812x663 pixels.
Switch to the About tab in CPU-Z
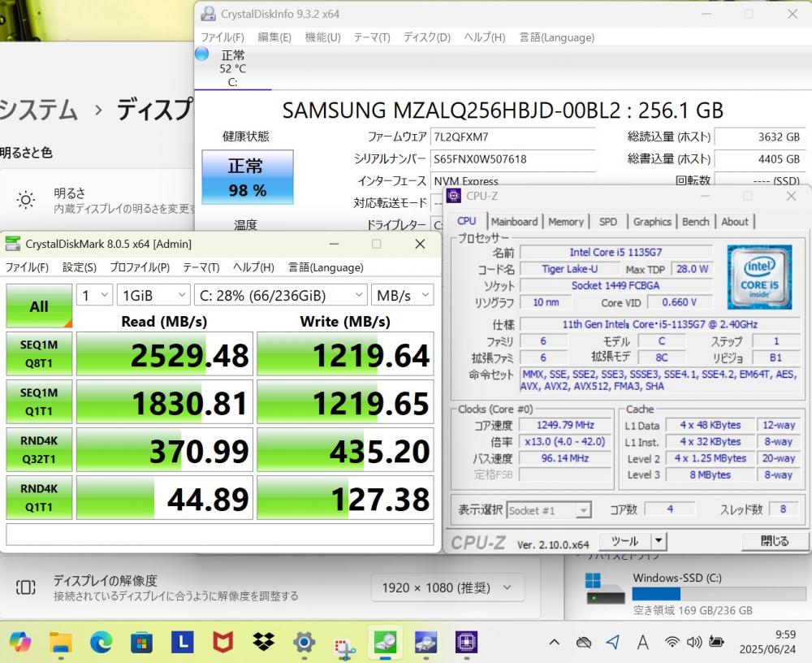735,221
